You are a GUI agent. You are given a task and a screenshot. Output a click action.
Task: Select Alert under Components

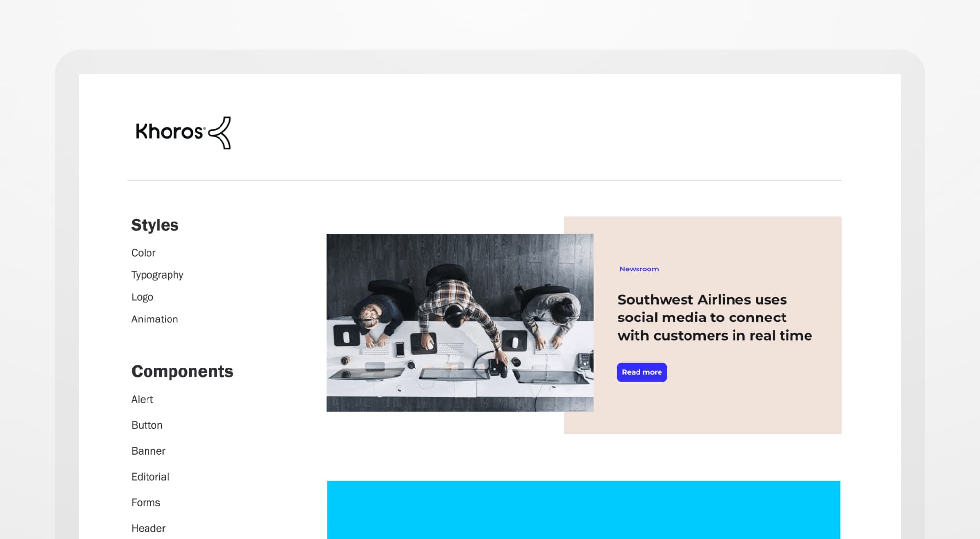[x=142, y=399]
